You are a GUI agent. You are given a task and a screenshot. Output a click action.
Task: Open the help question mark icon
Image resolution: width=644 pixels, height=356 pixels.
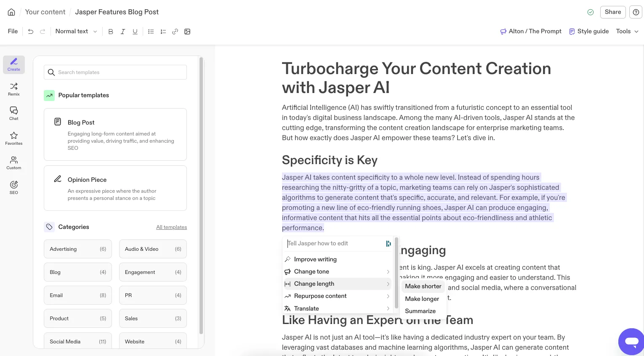(x=636, y=12)
